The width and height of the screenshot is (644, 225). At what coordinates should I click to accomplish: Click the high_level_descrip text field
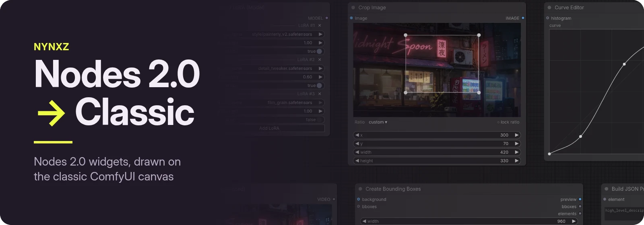(624, 214)
